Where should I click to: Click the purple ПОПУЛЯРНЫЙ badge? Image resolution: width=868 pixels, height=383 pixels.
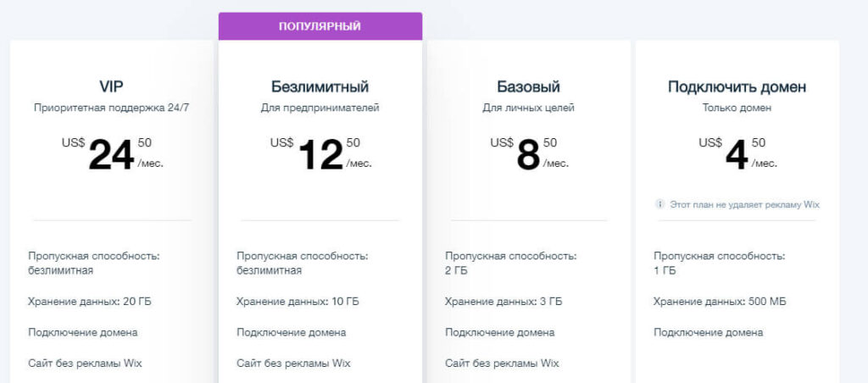coord(320,26)
